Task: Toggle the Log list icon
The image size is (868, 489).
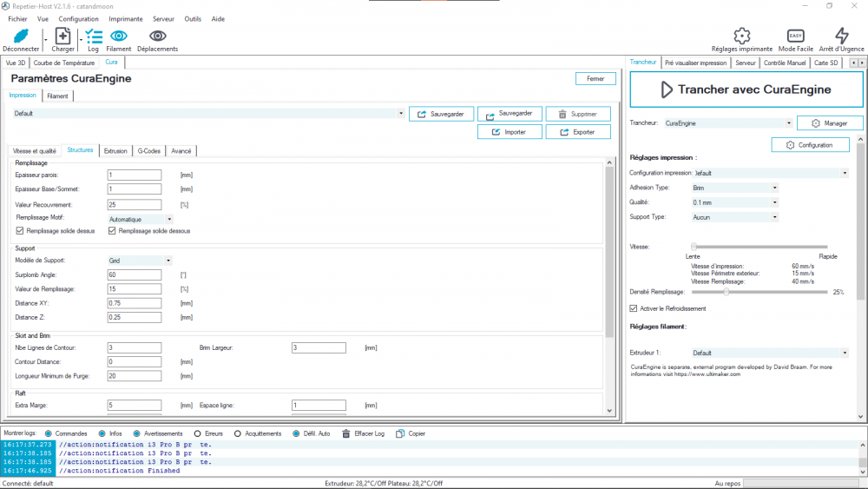Action: (x=94, y=36)
